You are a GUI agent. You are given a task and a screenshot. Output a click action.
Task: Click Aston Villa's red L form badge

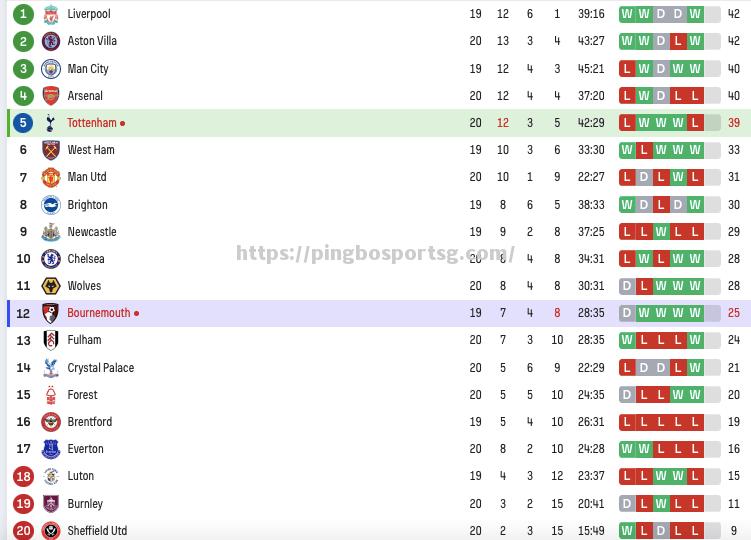click(x=678, y=41)
